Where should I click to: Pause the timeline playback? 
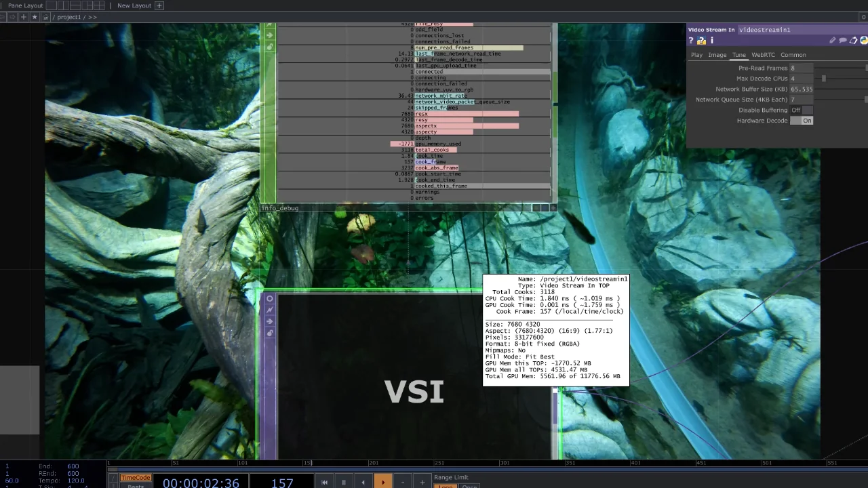pyautogui.click(x=344, y=482)
